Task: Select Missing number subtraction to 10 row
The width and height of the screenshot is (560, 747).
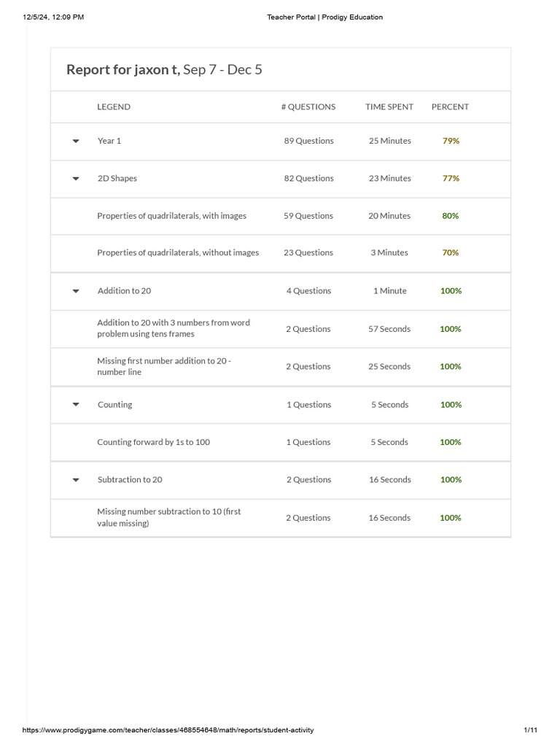Action: pyautogui.click(x=169, y=517)
